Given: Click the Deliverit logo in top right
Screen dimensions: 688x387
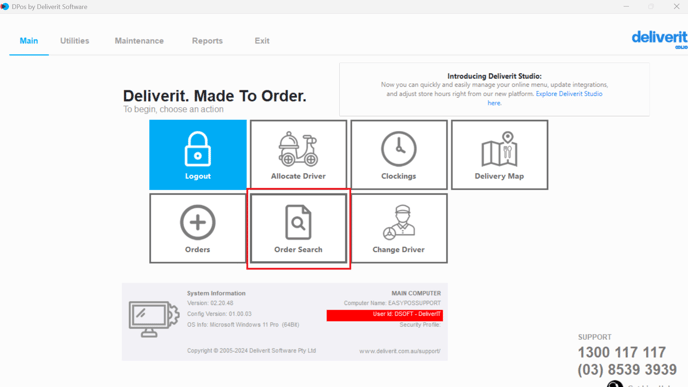Looking at the screenshot, I should [x=659, y=39].
